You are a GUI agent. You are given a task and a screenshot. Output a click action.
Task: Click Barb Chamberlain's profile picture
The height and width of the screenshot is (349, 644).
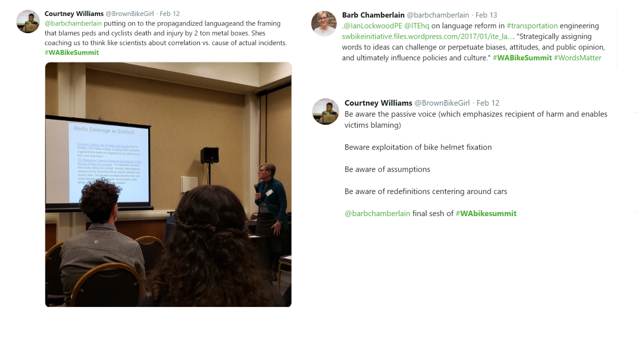tap(324, 24)
